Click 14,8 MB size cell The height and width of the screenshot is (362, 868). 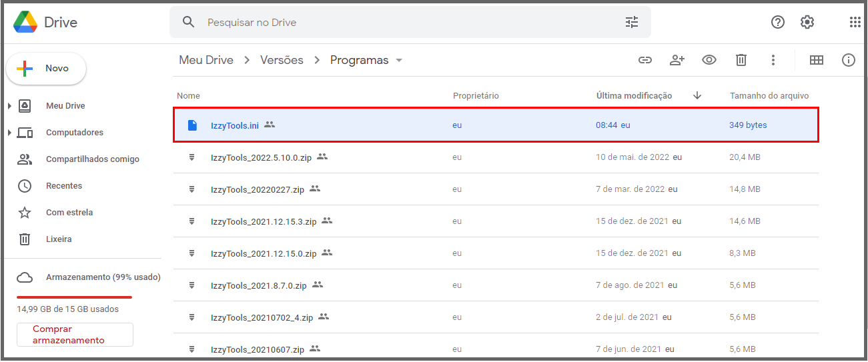tap(745, 189)
